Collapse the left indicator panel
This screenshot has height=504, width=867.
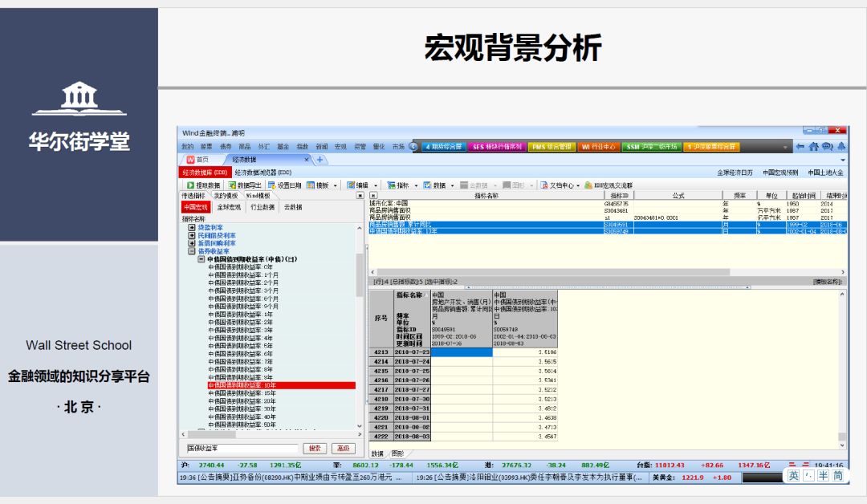point(360,196)
